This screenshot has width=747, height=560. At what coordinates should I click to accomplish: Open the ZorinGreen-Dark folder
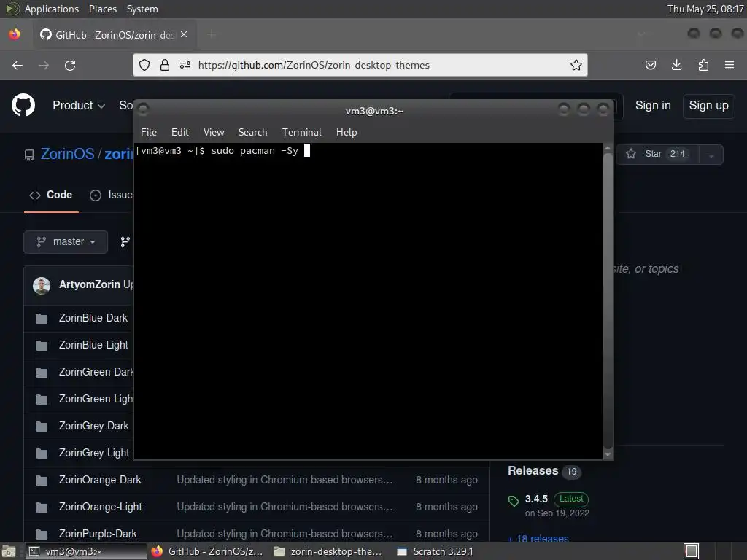[x=96, y=372]
